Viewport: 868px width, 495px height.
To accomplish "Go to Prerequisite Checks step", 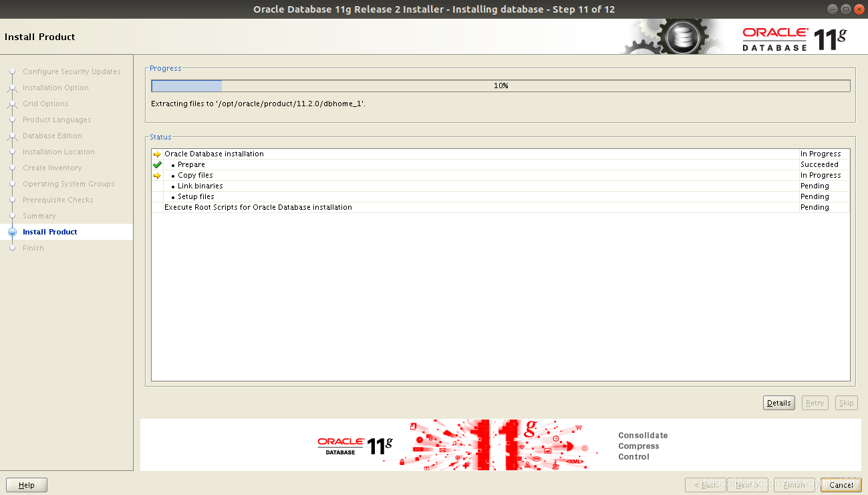I will (58, 200).
